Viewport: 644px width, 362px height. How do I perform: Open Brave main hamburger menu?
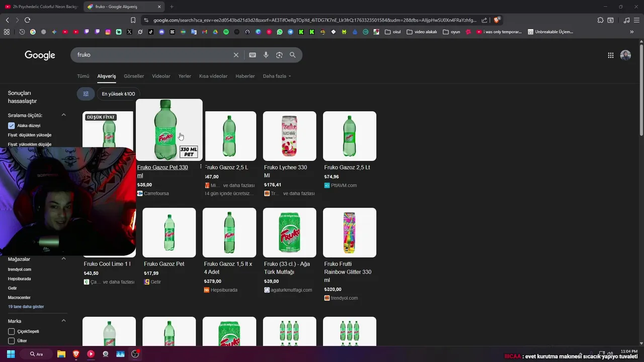[637, 20]
